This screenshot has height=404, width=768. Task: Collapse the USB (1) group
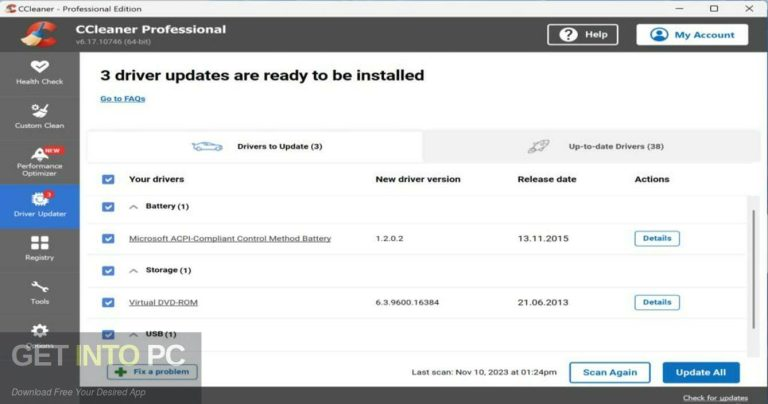click(133, 334)
